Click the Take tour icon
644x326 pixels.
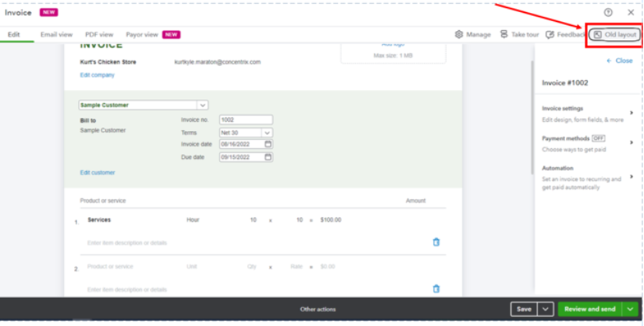coord(504,35)
